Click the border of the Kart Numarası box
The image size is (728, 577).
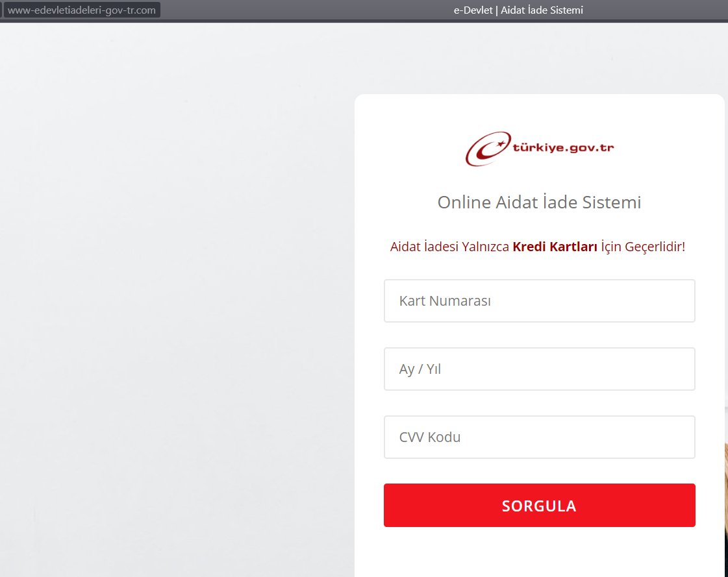coord(384,301)
